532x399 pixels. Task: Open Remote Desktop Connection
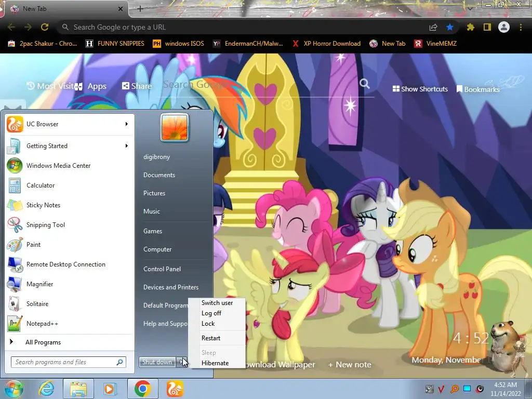click(70, 264)
